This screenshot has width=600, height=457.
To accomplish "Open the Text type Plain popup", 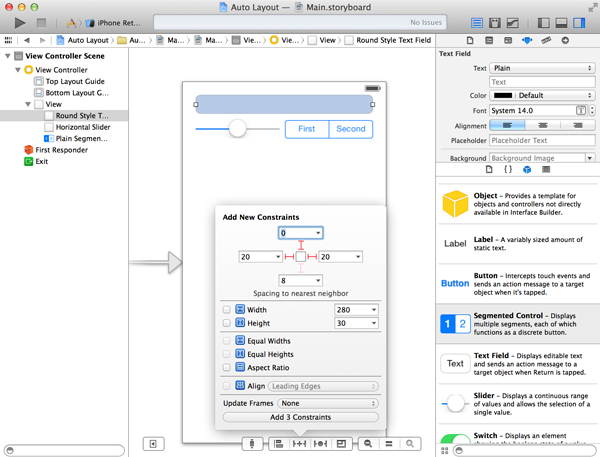I will tap(542, 68).
